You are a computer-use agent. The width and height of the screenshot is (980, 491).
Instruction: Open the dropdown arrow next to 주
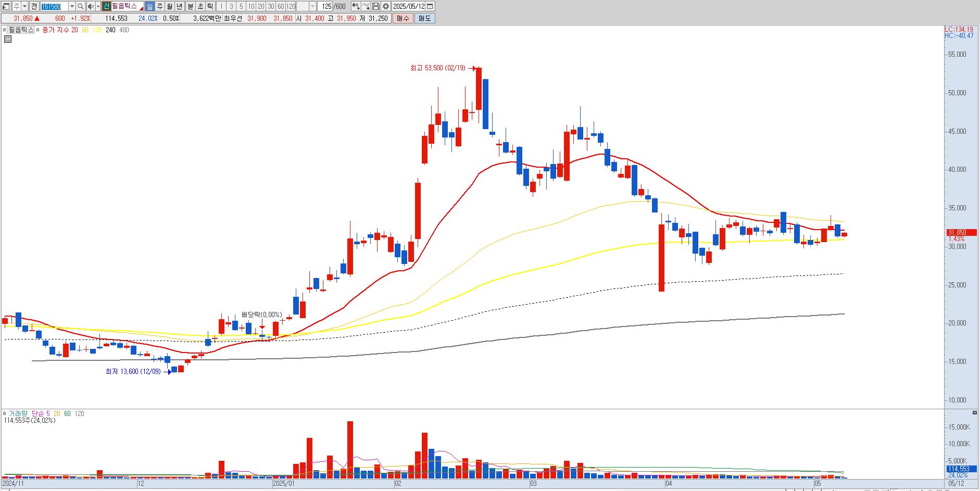point(24,6)
